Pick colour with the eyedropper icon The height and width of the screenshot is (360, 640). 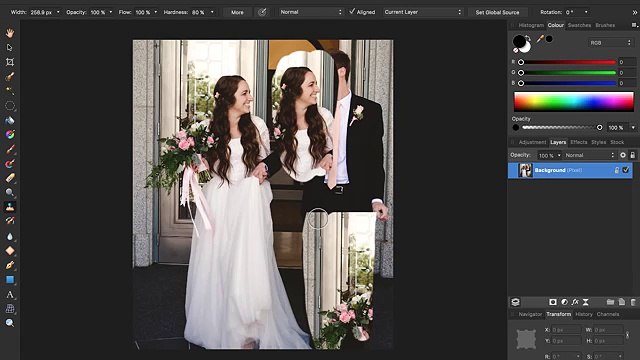(540, 39)
